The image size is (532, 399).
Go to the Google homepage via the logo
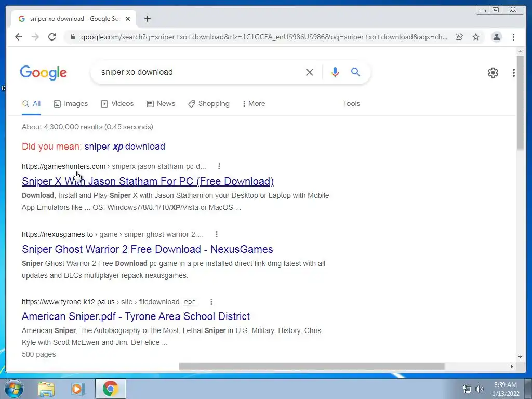pos(44,73)
